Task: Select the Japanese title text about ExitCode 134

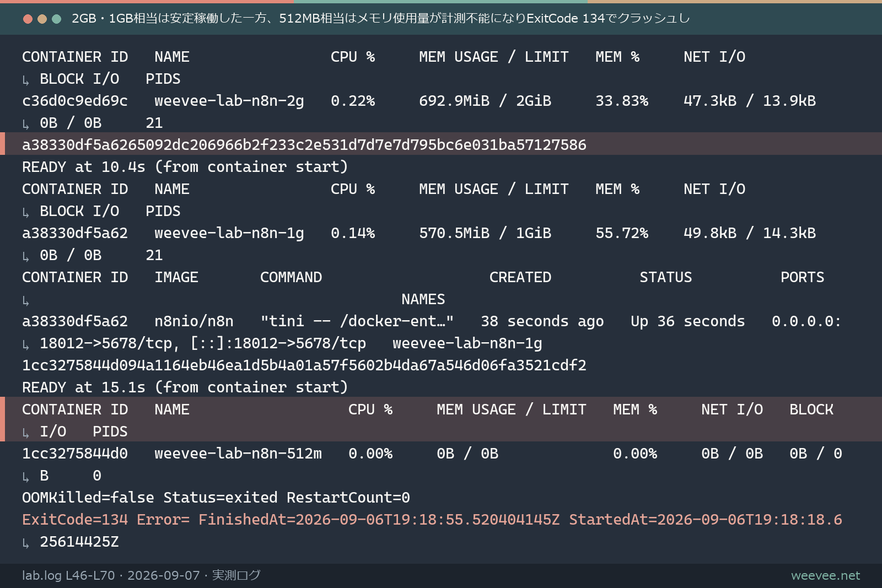Action: (381, 18)
